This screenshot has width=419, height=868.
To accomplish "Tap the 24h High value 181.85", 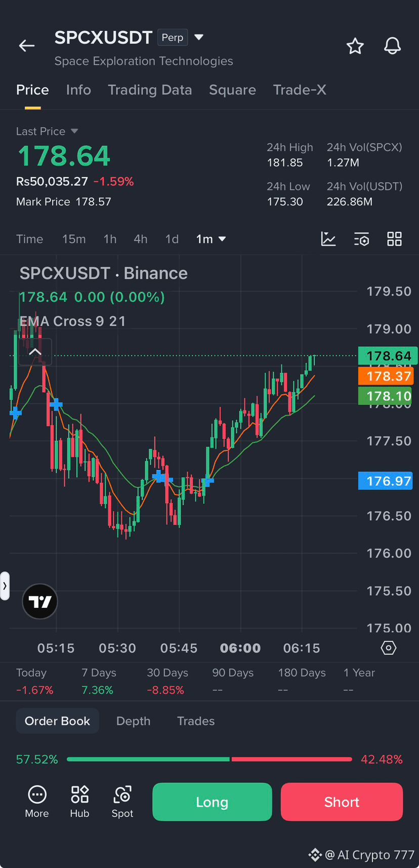I will tap(285, 162).
